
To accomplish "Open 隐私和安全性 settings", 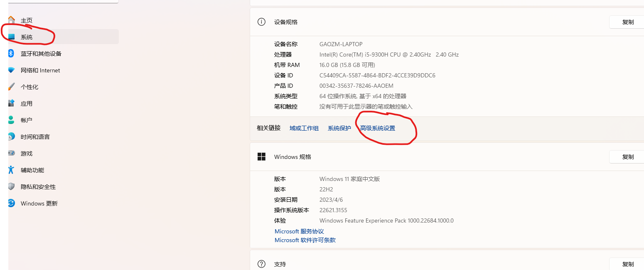I will tap(64, 187).
